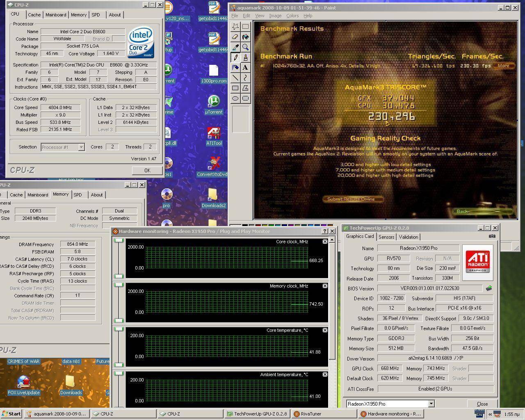Viewport: 525px width, 420px height.
Task: Open the Downloads2 folder on desktop
Action: coord(213,198)
